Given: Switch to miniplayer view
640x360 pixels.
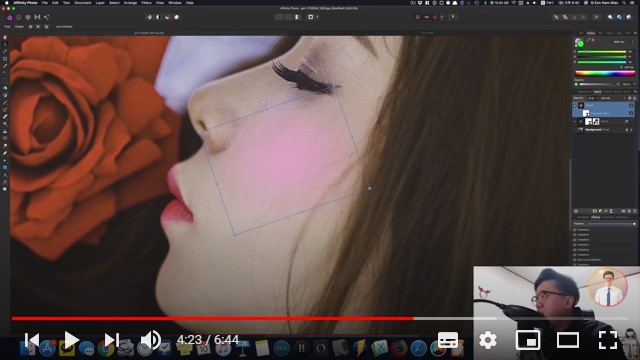Looking at the screenshot, I should pyautogui.click(x=528, y=340).
